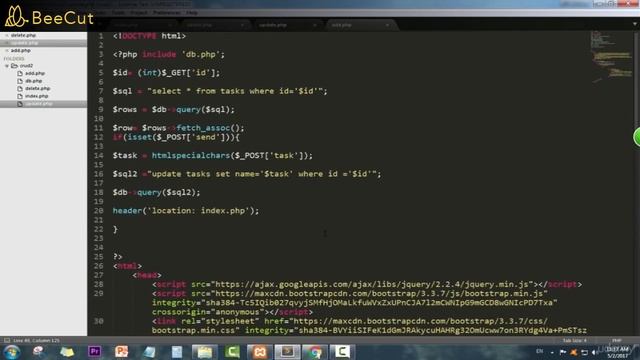
Task: Click the file icon beside index.php
Action: (x=20, y=96)
